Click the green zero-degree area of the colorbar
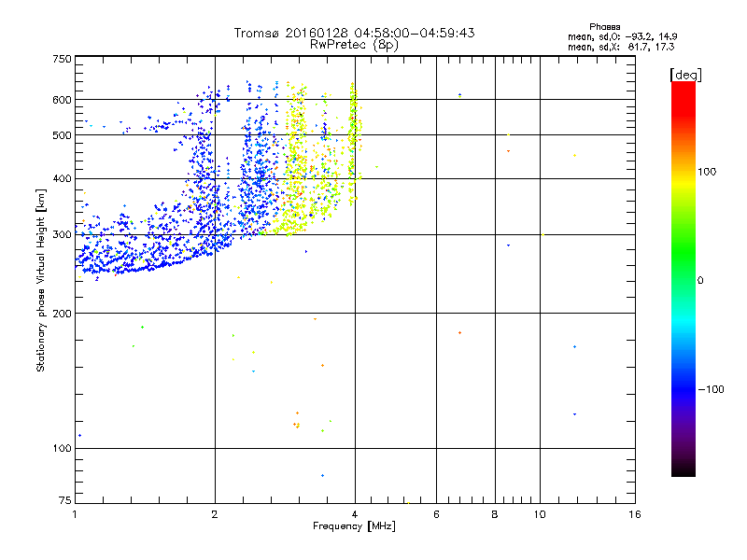Screen dimensions: 747x560 (684, 280)
